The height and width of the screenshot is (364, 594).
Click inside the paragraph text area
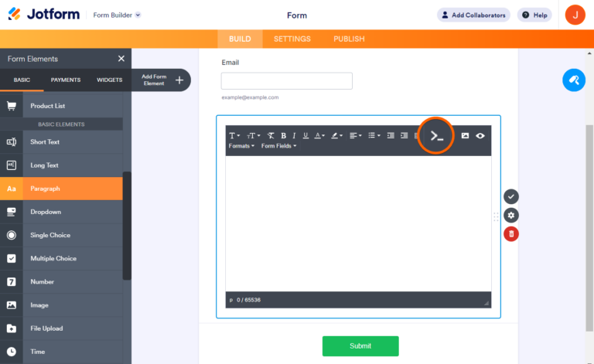click(358, 223)
